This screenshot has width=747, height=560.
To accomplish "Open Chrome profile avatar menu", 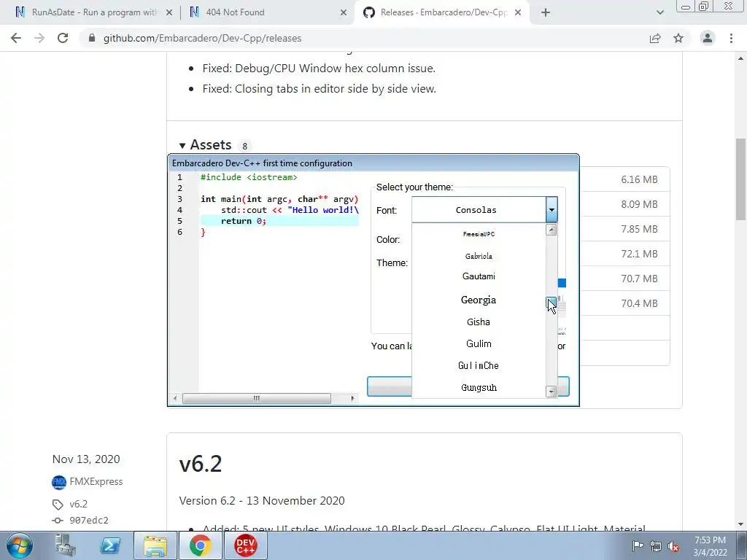I will (708, 38).
